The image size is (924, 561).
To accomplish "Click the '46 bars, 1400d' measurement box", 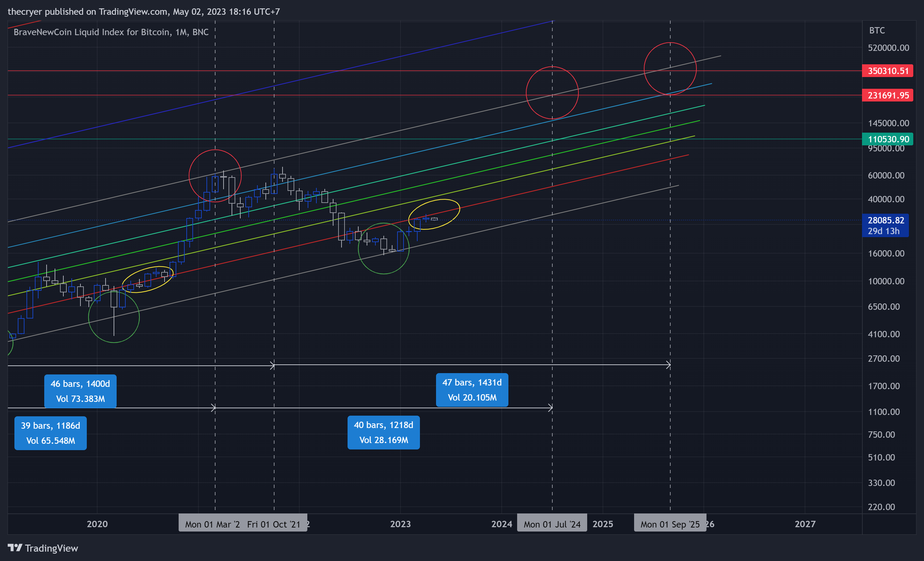I will (x=80, y=391).
